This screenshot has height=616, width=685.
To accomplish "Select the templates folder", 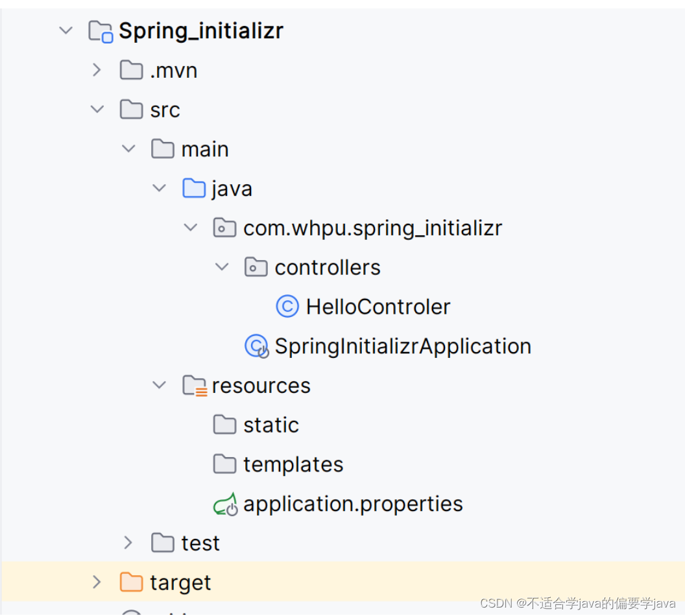I will 293,464.
